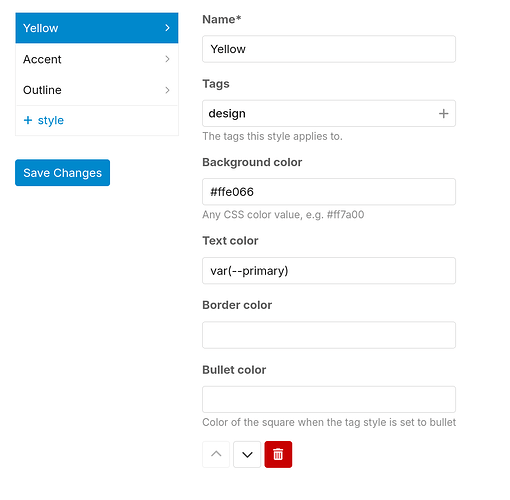Image resolution: width=510 pixels, height=500 pixels.
Task: Edit the Text color field var(--primary)
Action: (329, 271)
